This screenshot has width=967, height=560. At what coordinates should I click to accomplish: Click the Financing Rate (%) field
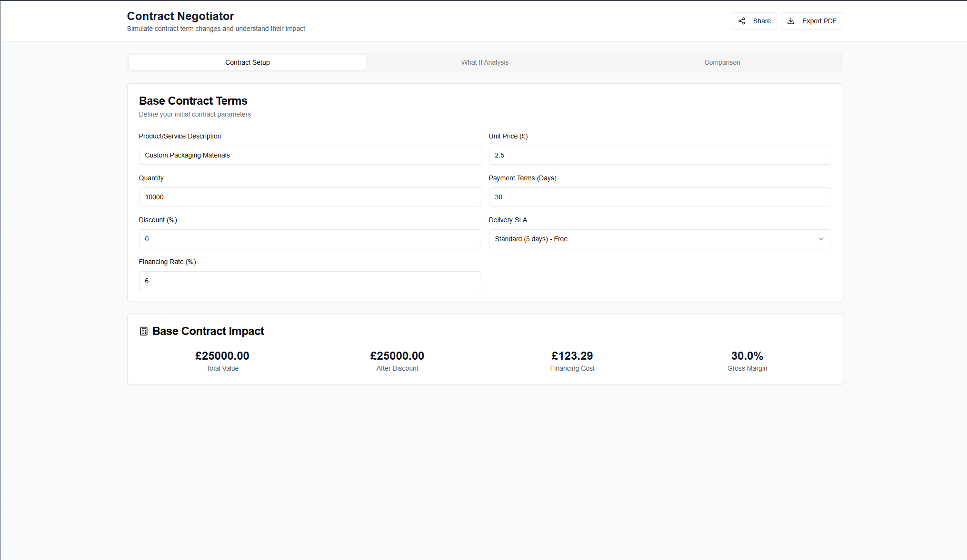pyautogui.click(x=309, y=281)
